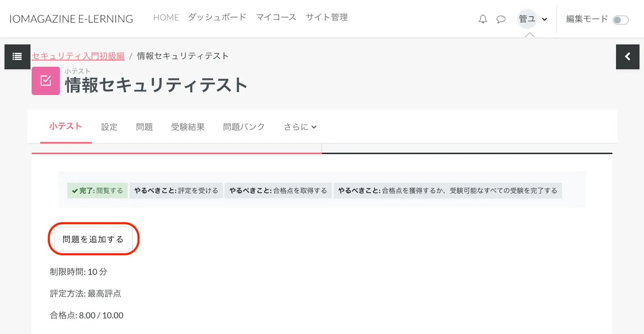644x334 pixels.
Task: Open the notifications bell icon
Action: [483, 19]
